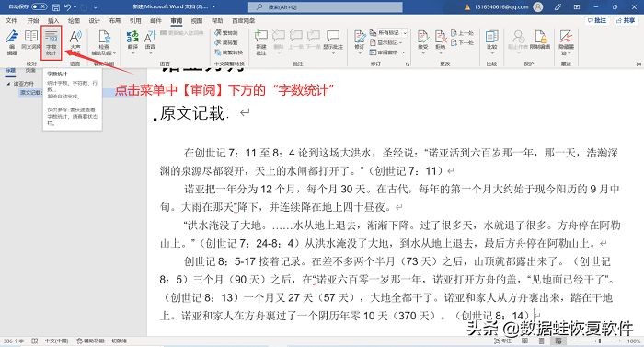Go to Next change (下一处)
The image size is (644, 347).
tap(462, 42)
